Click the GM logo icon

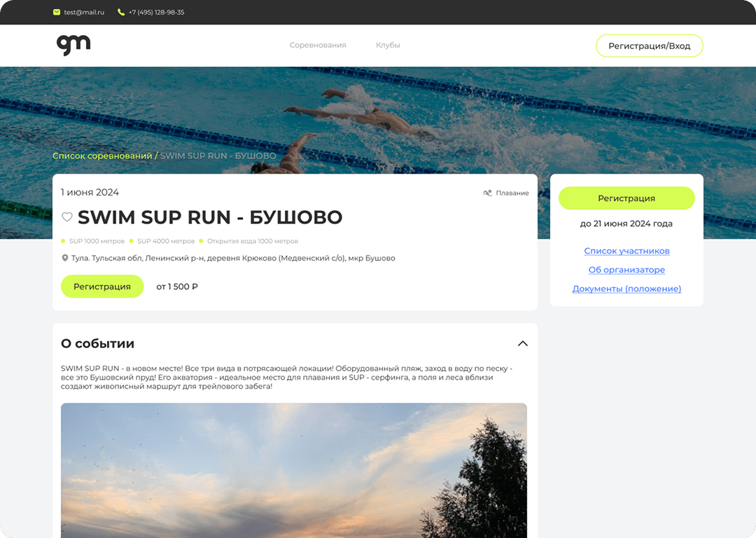pos(73,45)
